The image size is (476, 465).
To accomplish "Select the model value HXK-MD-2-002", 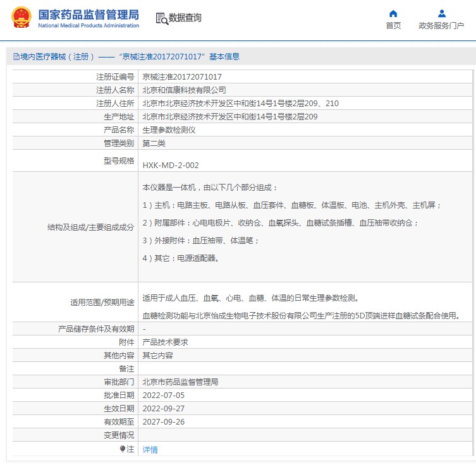I will coord(171,166).
